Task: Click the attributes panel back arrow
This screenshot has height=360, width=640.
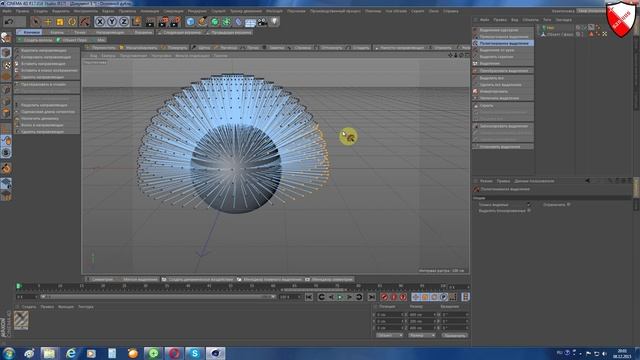Action: (x=588, y=180)
